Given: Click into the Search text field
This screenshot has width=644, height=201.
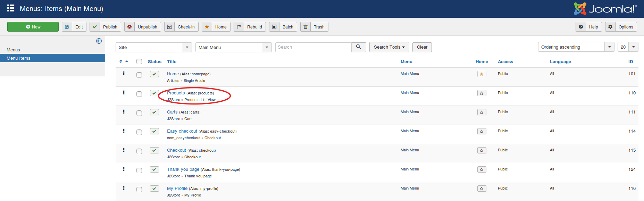Looking at the screenshot, I should coord(313,47).
